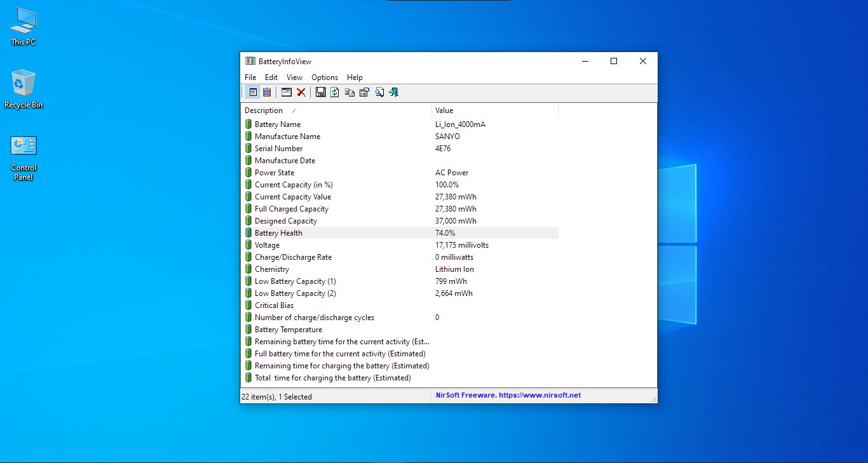868x463 pixels.
Task: Select the Current Capacity (in %) row
Action: pyautogui.click(x=400, y=185)
